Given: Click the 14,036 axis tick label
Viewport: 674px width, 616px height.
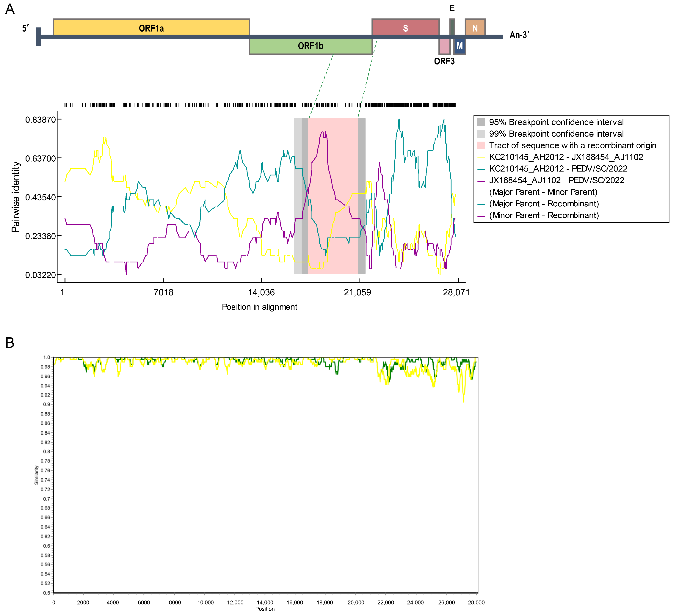Looking at the screenshot, I should coord(261,293).
